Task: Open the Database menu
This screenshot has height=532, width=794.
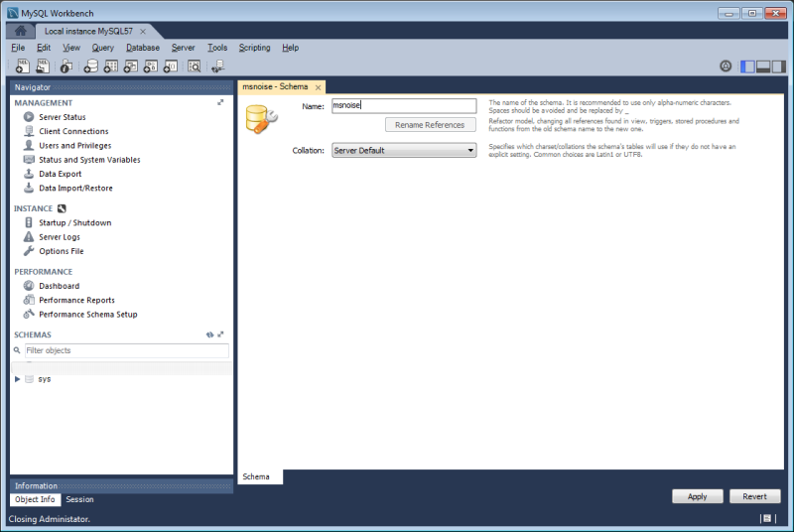Action: pyautogui.click(x=143, y=48)
